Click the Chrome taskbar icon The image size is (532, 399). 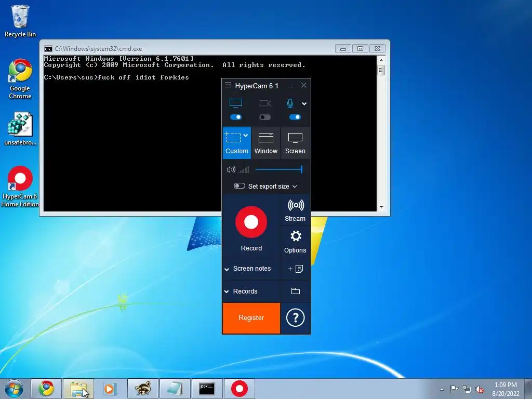pos(46,389)
